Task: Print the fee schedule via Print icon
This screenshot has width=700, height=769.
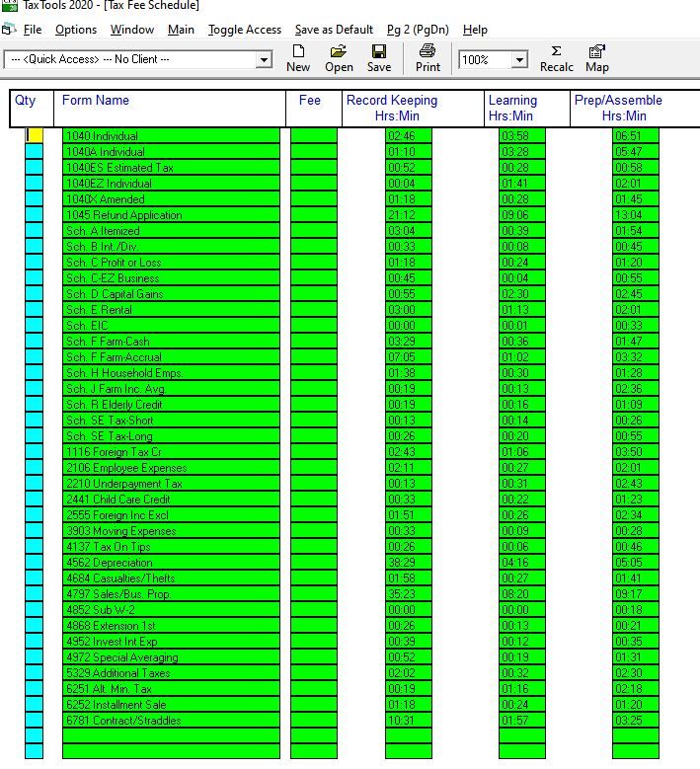Action: (x=428, y=58)
